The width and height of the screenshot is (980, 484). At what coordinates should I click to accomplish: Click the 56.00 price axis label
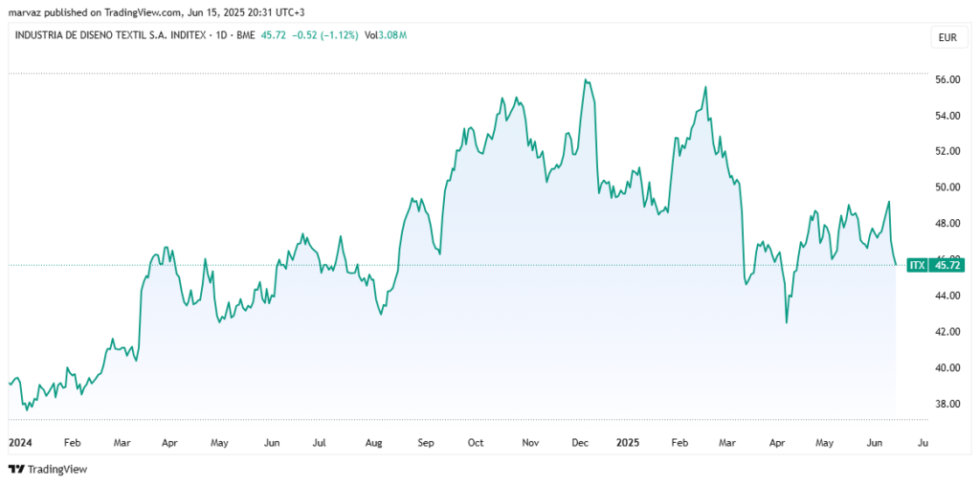tap(947, 80)
